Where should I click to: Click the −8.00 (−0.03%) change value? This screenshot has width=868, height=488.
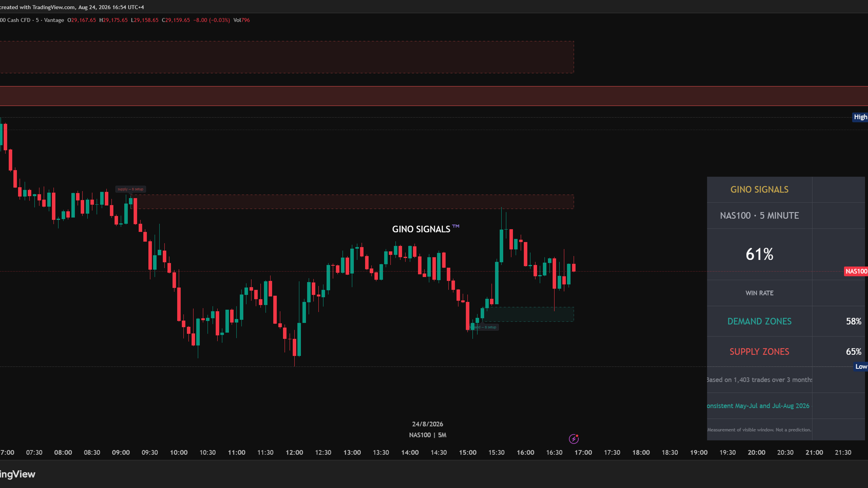(212, 20)
